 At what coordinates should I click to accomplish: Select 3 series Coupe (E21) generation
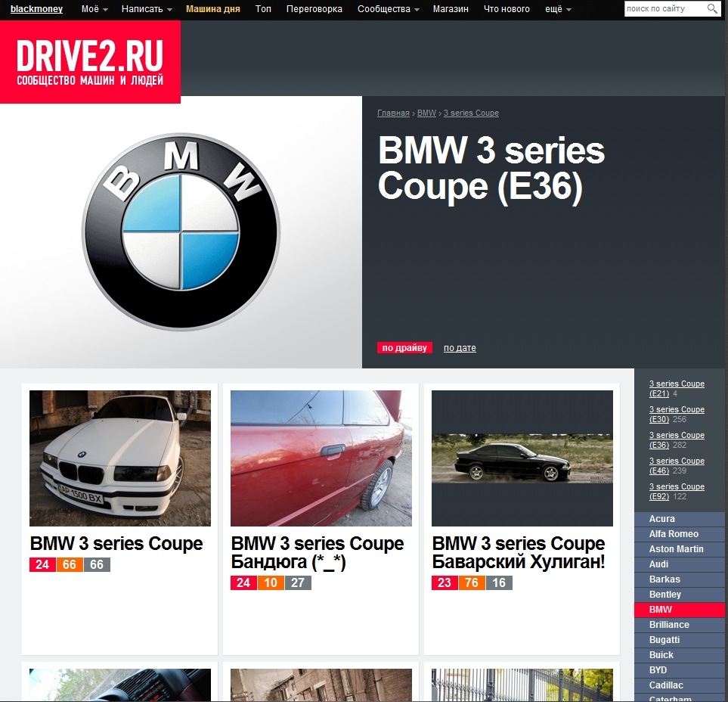point(677,388)
